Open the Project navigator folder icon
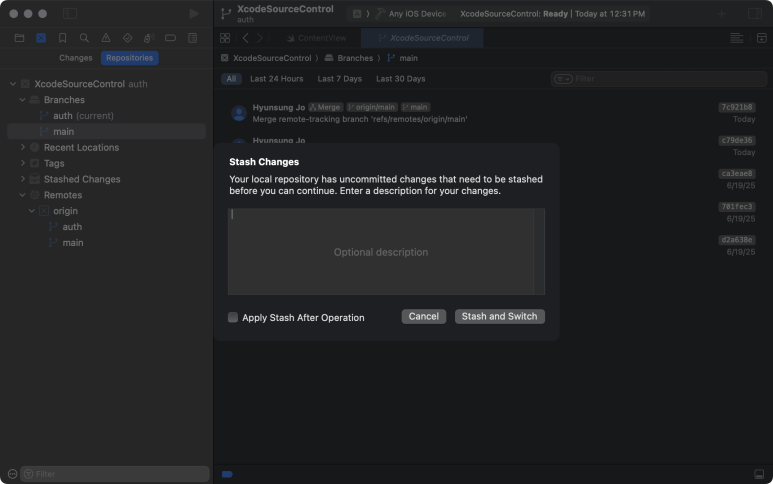The height and width of the screenshot is (484, 773). tap(19, 38)
